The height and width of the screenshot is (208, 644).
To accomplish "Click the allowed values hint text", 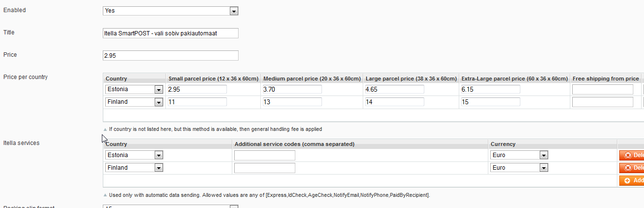I will click(x=269, y=195).
